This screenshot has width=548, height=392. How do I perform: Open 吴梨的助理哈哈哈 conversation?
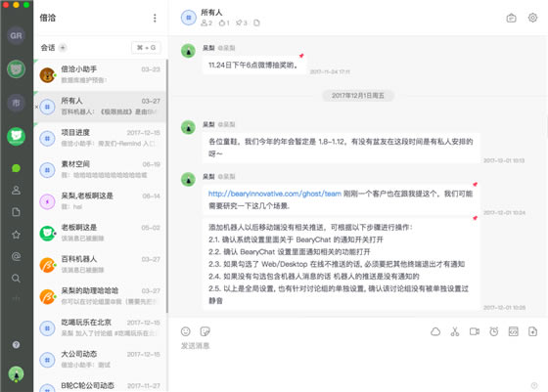pos(101,296)
